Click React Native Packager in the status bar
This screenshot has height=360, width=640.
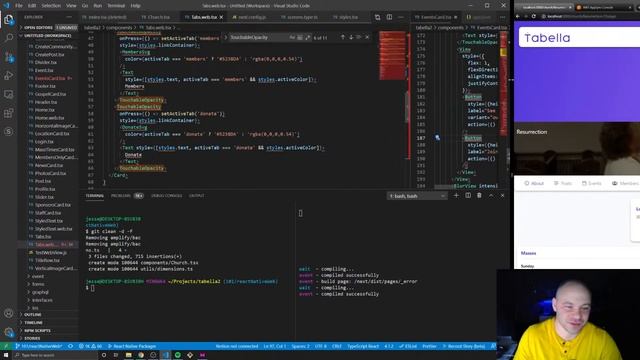(132, 346)
